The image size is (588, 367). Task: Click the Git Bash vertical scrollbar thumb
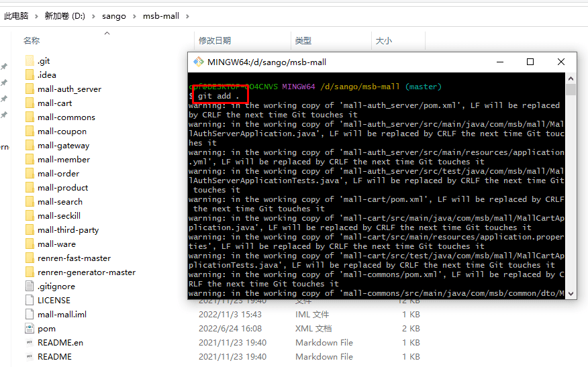tap(571, 90)
